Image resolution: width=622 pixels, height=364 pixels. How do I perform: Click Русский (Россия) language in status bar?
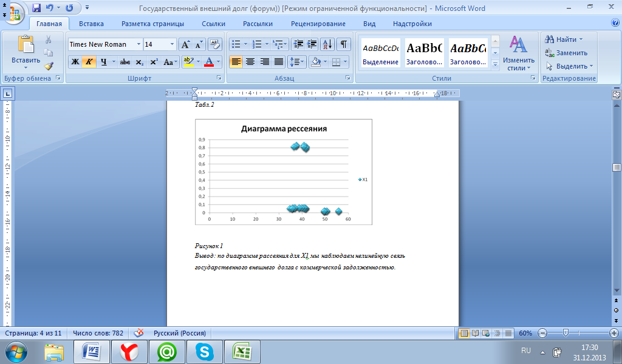(x=180, y=333)
